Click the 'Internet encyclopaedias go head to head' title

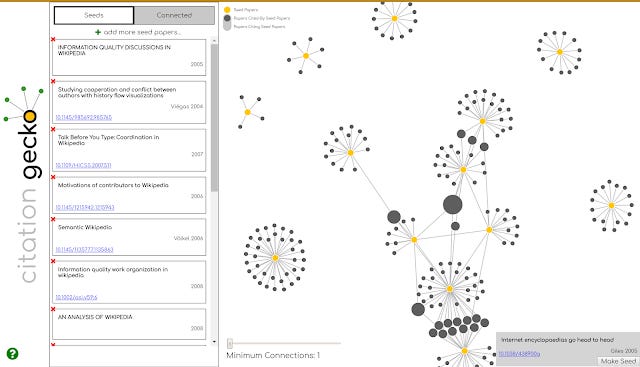click(557, 340)
